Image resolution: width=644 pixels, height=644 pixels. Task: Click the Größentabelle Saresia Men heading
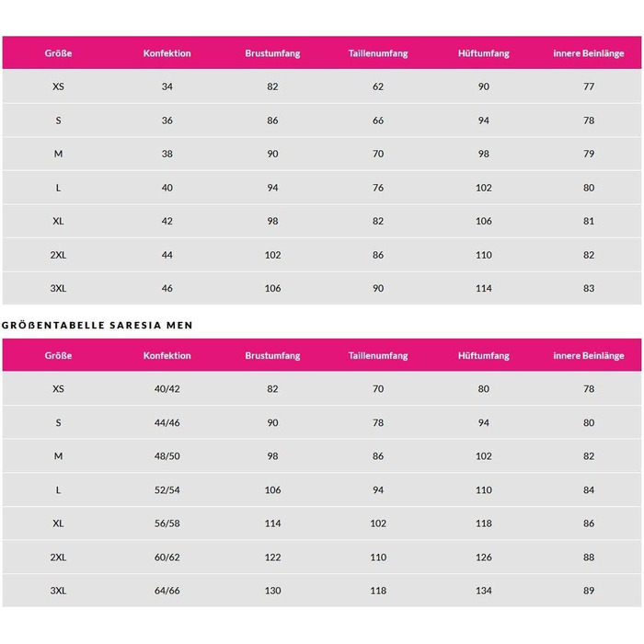click(97, 325)
